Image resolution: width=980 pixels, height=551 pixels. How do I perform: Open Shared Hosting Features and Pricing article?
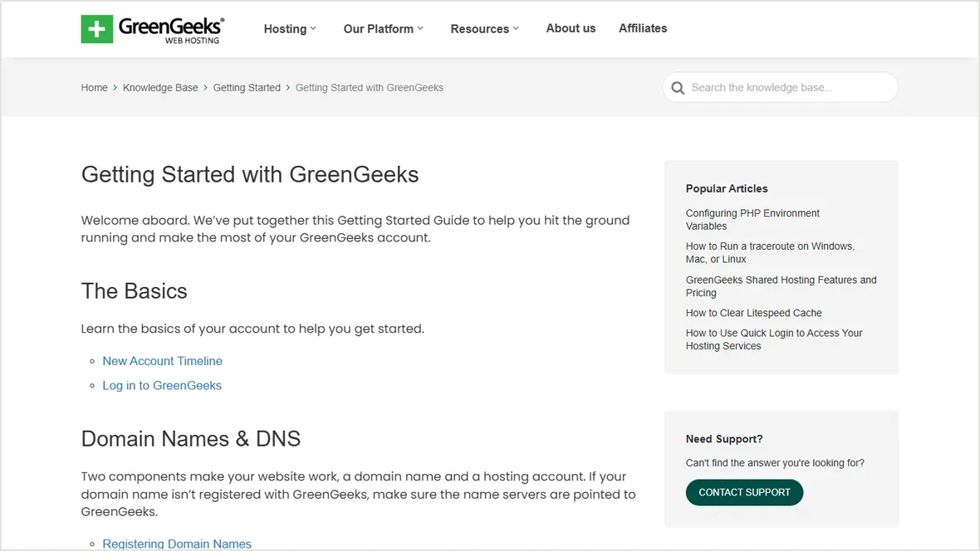[x=782, y=286]
